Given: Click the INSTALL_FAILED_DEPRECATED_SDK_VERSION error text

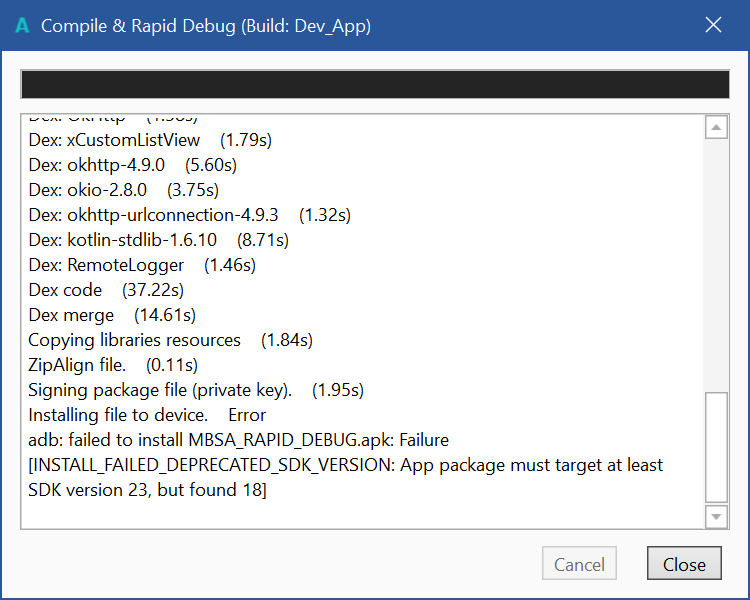Looking at the screenshot, I should pyautogui.click(x=345, y=466).
